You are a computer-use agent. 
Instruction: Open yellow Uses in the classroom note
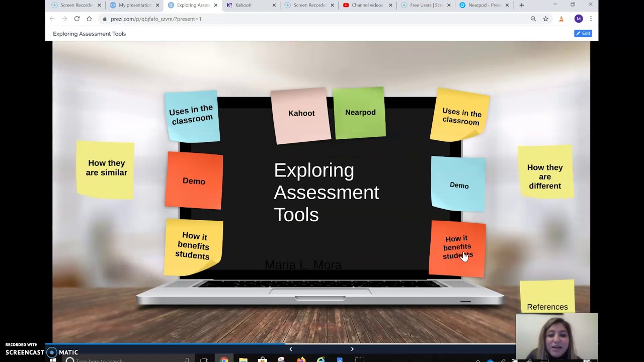coord(460,115)
